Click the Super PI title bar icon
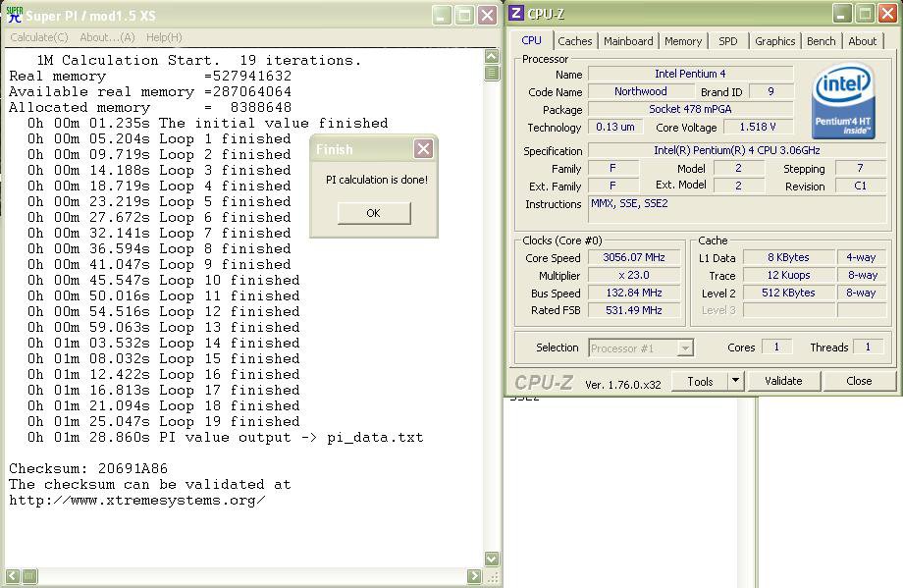This screenshot has height=588, width=903. (14, 15)
